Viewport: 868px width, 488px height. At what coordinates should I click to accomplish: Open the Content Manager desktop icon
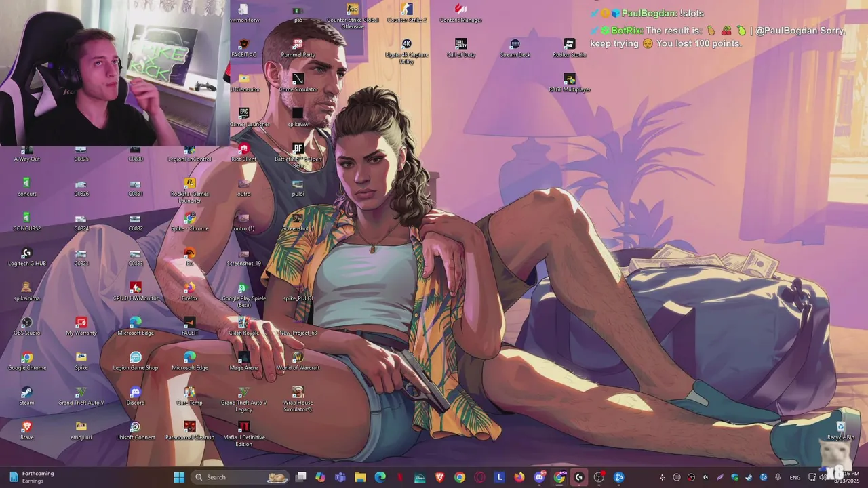pyautogui.click(x=461, y=13)
